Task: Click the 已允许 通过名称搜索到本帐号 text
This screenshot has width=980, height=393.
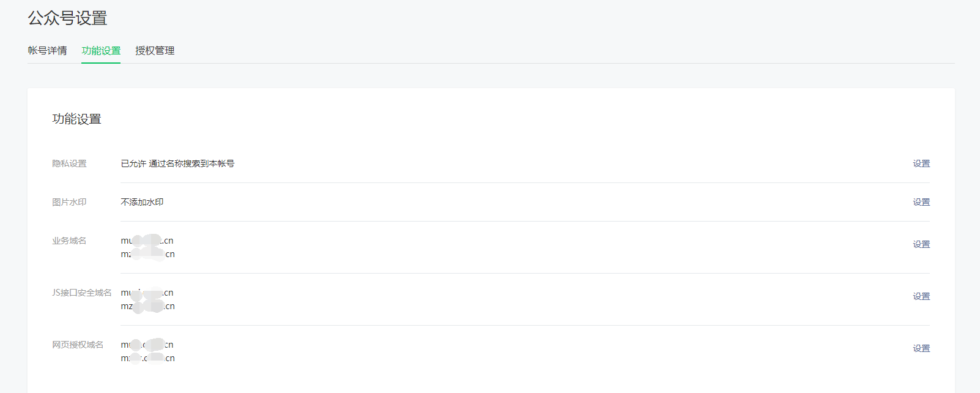Action: coord(177,163)
